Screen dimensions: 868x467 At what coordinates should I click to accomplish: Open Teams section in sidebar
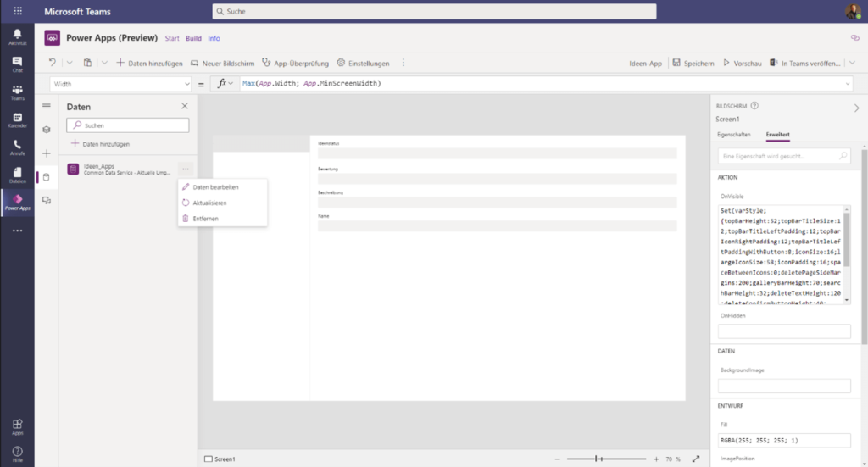(17, 92)
